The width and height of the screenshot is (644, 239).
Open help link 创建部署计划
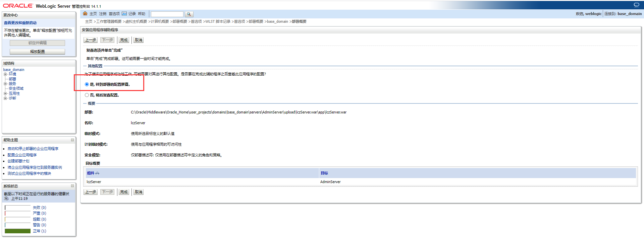click(18, 161)
